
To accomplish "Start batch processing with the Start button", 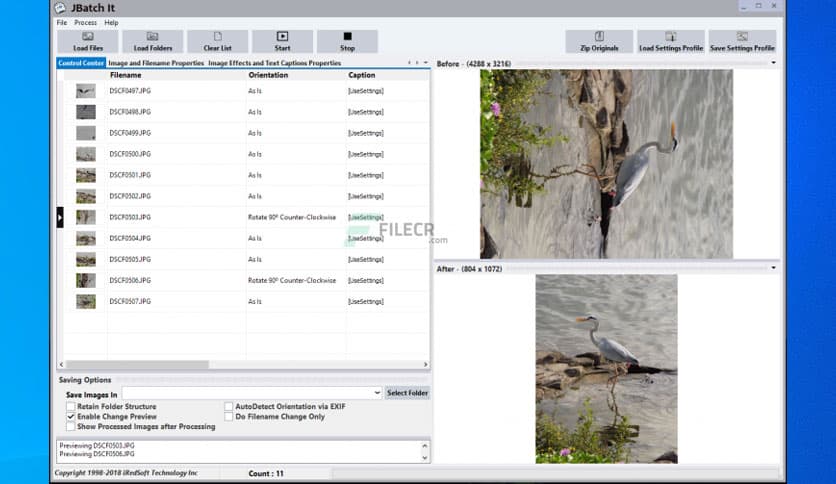I will coord(283,42).
